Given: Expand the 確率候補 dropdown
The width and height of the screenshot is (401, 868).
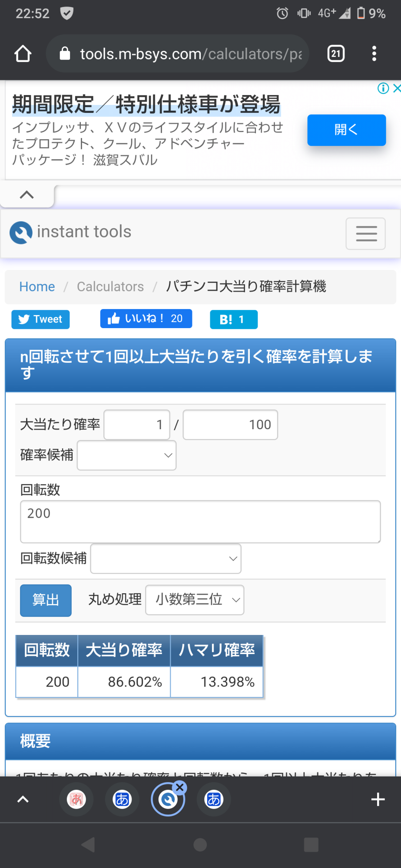Looking at the screenshot, I should pos(126,455).
